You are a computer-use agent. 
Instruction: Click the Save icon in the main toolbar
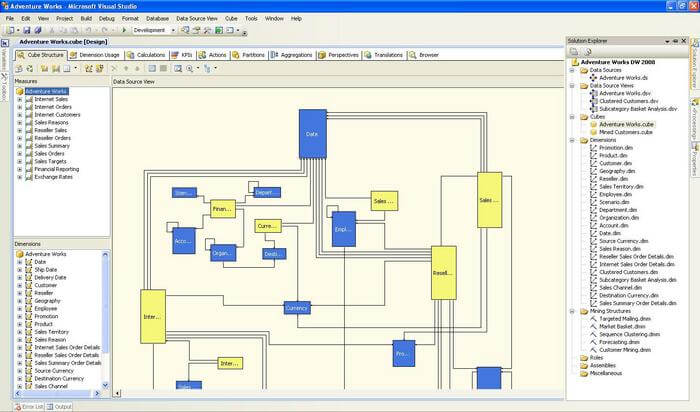[26, 30]
